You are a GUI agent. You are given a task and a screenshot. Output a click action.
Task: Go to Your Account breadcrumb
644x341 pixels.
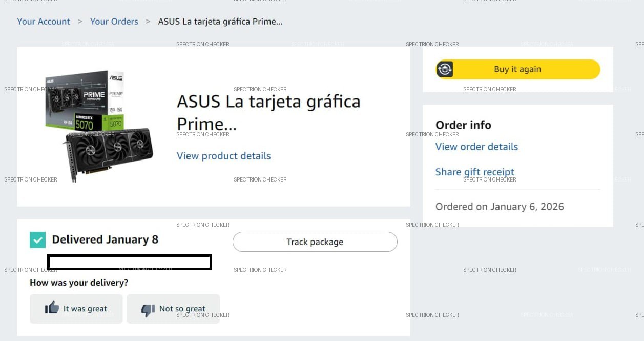coord(44,22)
